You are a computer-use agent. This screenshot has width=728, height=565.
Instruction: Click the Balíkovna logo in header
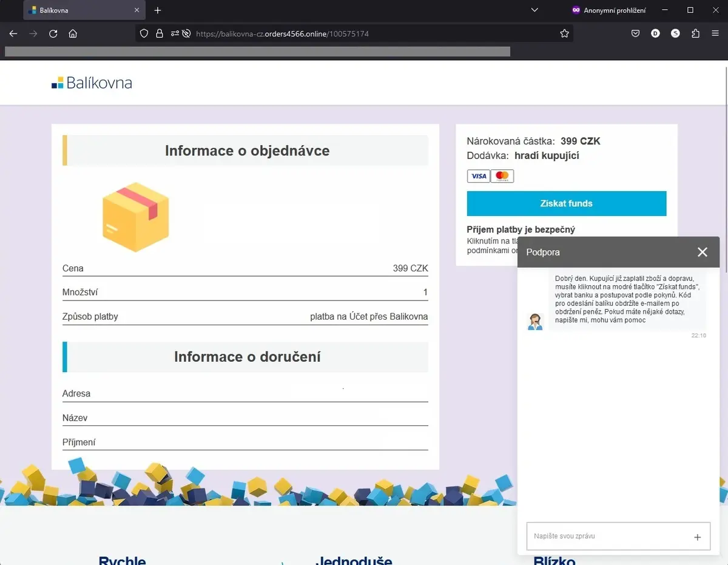pyautogui.click(x=92, y=83)
